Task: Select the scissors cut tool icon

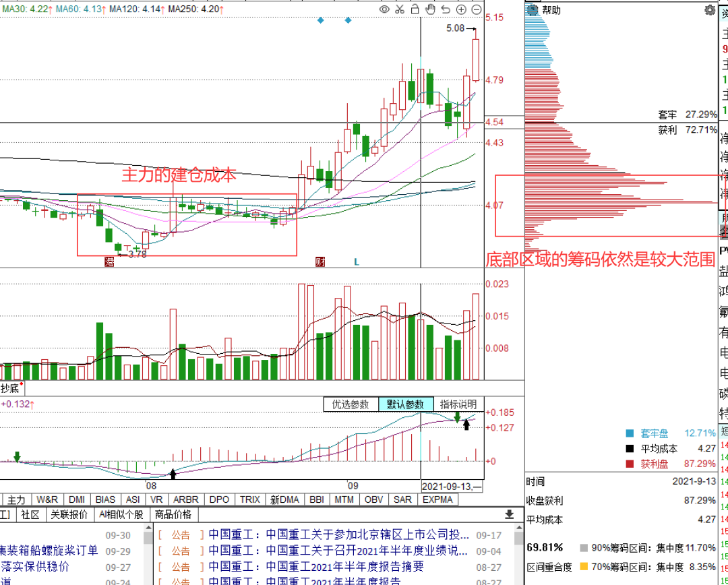Action: tap(400, 9)
